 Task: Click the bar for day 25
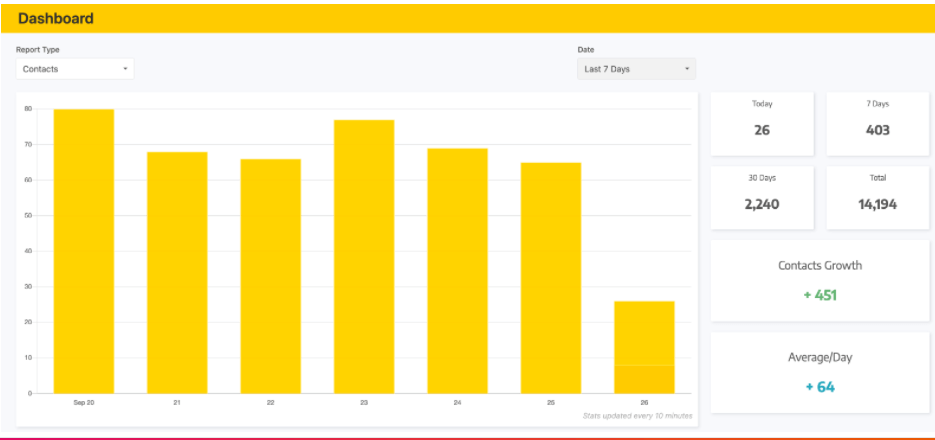[550, 277]
